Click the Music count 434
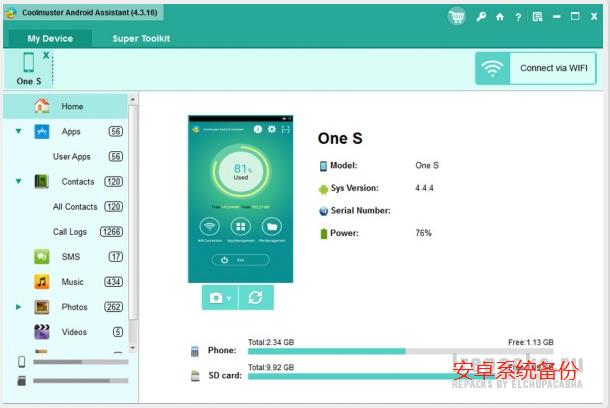The image size is (610, 408). [x=114, y=282]
